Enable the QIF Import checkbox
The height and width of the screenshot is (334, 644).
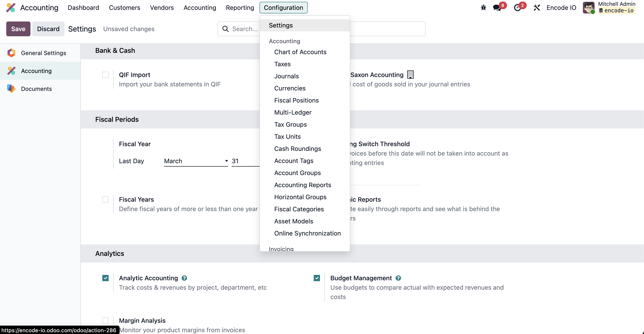pos(105,75)
